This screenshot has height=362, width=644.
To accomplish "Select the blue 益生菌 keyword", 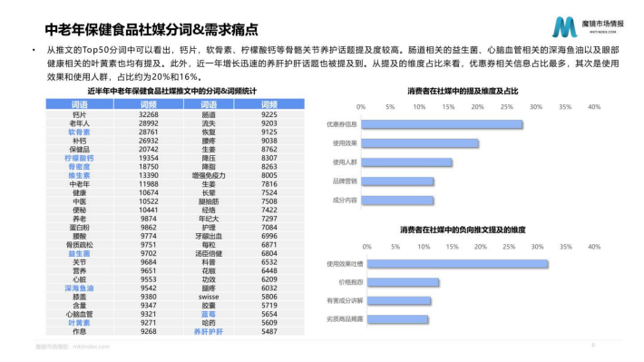I will (x=79, y=253).
